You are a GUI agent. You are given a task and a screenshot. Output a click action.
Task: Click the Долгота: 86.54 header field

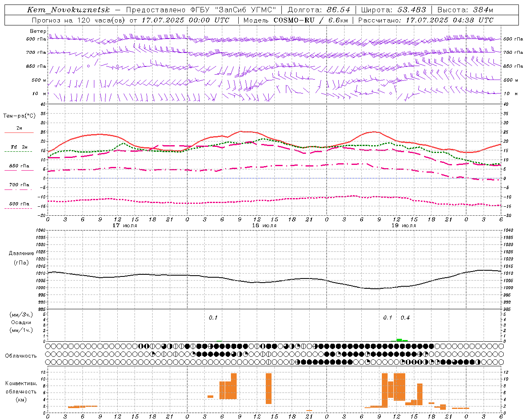pos(319,10)
